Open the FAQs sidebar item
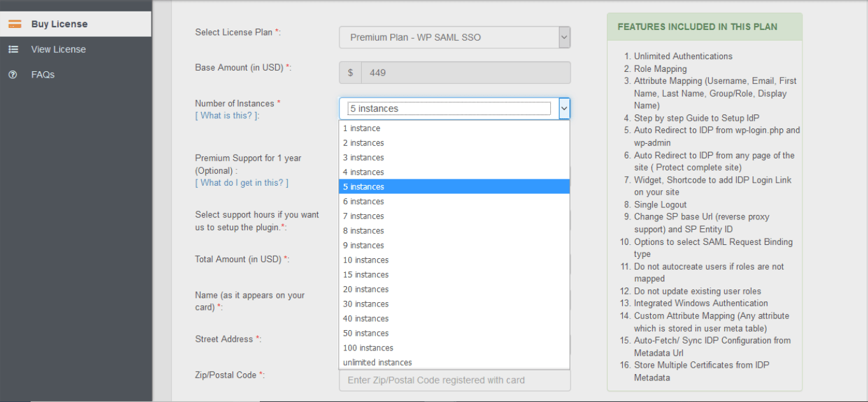The width and height of the screenshot is (868, 402). pos(76,74)
